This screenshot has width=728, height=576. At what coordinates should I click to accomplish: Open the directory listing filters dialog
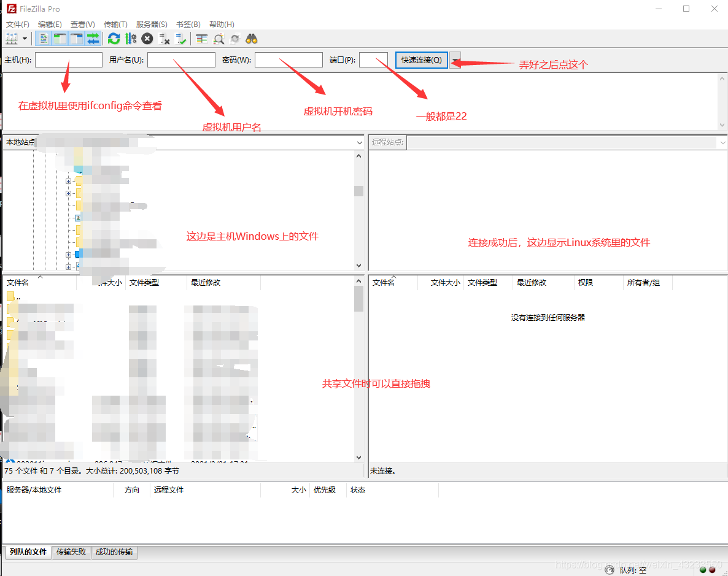[x=201, y=39]
